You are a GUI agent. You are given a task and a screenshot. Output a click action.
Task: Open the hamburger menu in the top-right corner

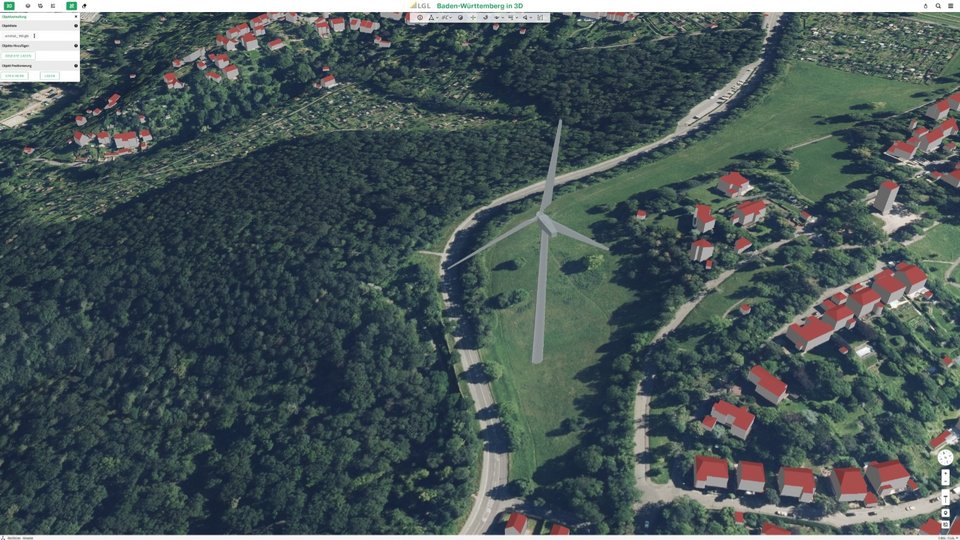(951, 6)
